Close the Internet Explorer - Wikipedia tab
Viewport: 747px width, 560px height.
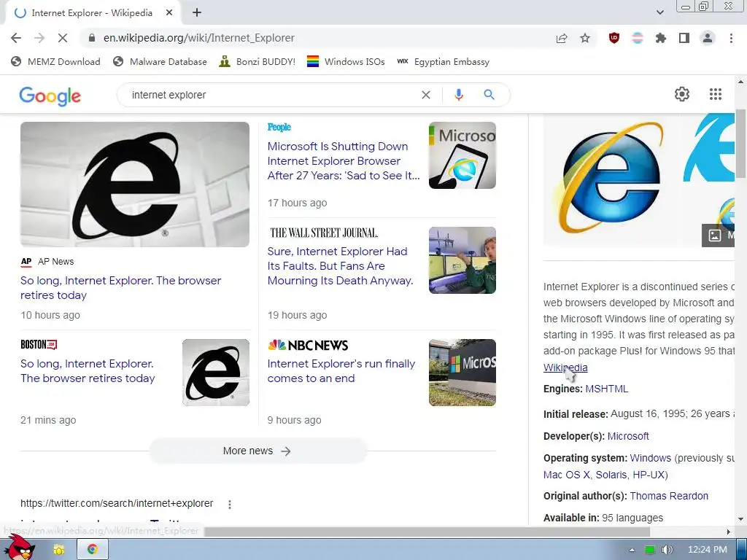[169, 13]
